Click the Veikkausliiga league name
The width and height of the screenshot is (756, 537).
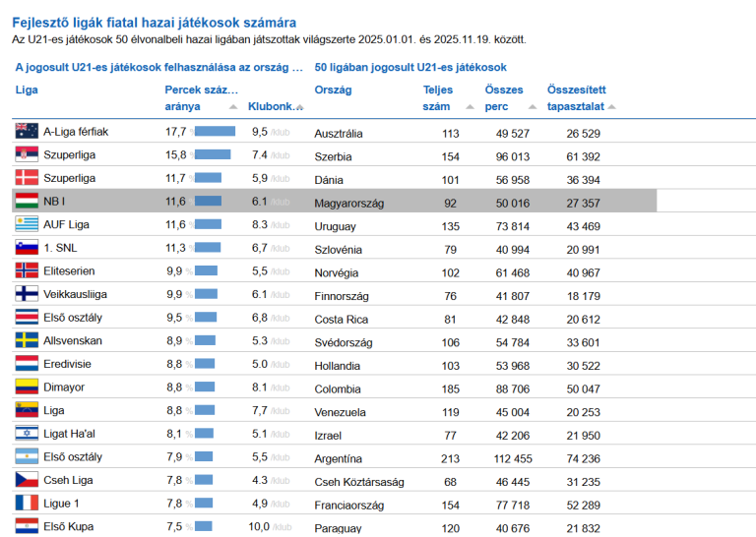click(x=76, y=294)
